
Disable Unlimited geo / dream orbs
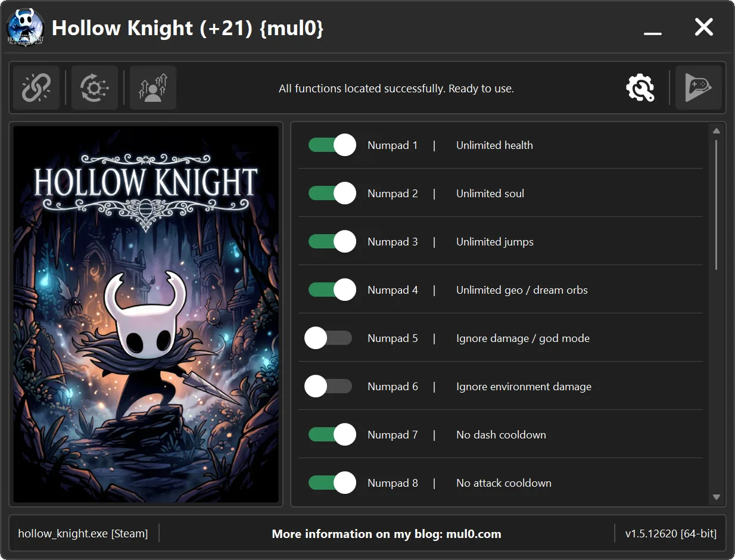pos(332,290)
